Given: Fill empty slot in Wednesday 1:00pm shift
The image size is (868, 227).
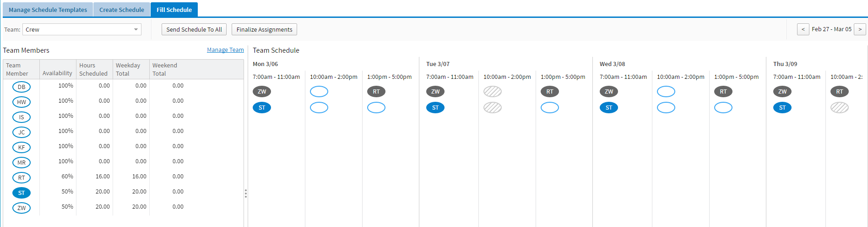Looking at the screenshot, I should coord(723,107).
